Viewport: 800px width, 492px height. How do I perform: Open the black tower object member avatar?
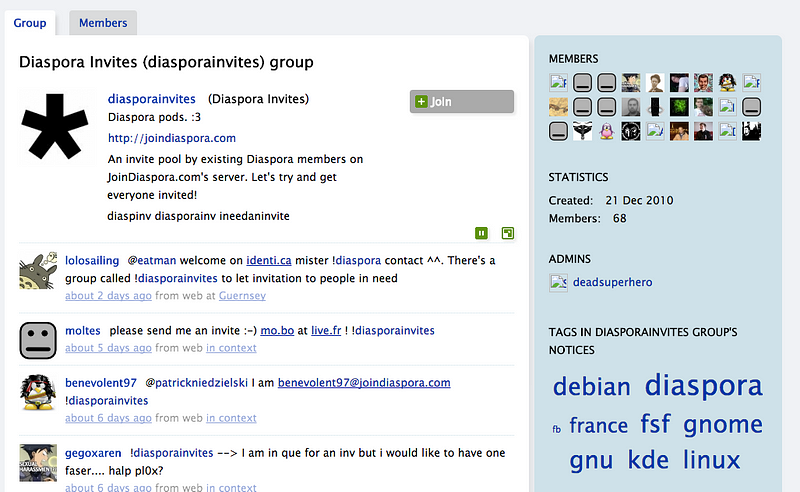click(655, 107)
